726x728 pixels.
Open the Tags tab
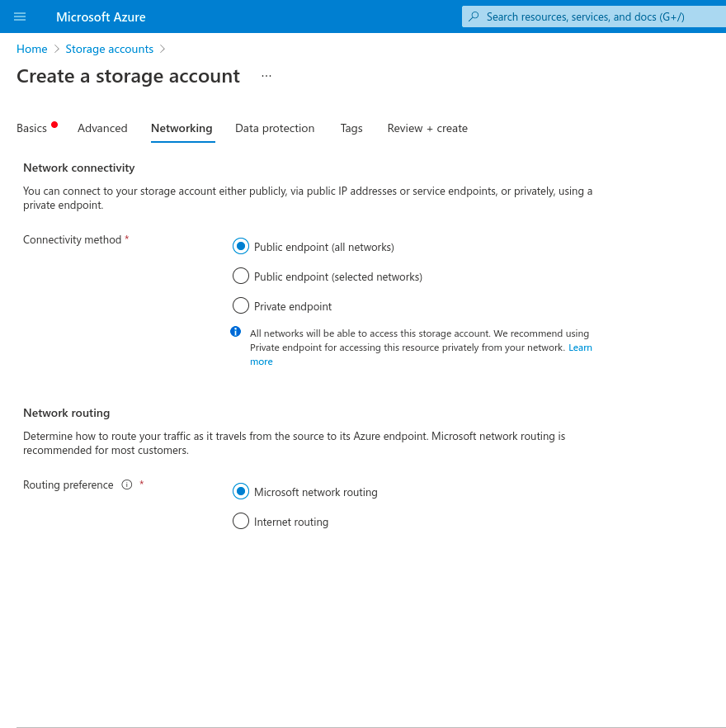tap(351, 129)
